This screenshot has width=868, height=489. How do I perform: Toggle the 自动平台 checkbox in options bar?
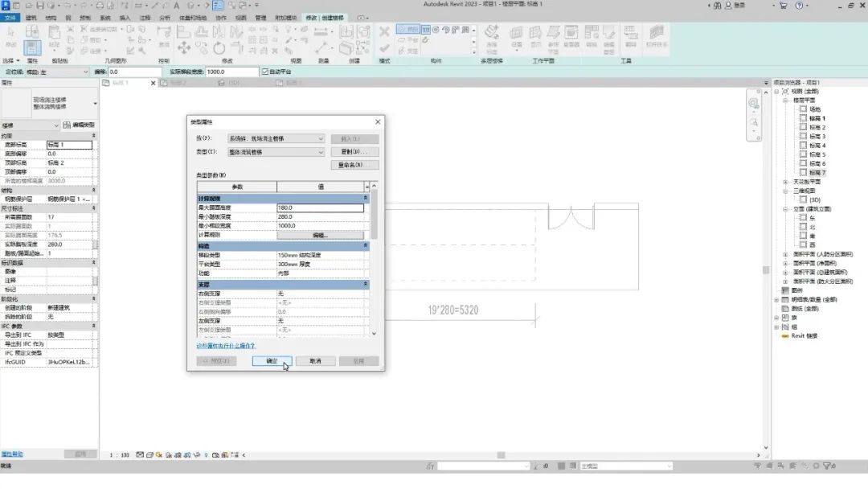coord(265,72)
